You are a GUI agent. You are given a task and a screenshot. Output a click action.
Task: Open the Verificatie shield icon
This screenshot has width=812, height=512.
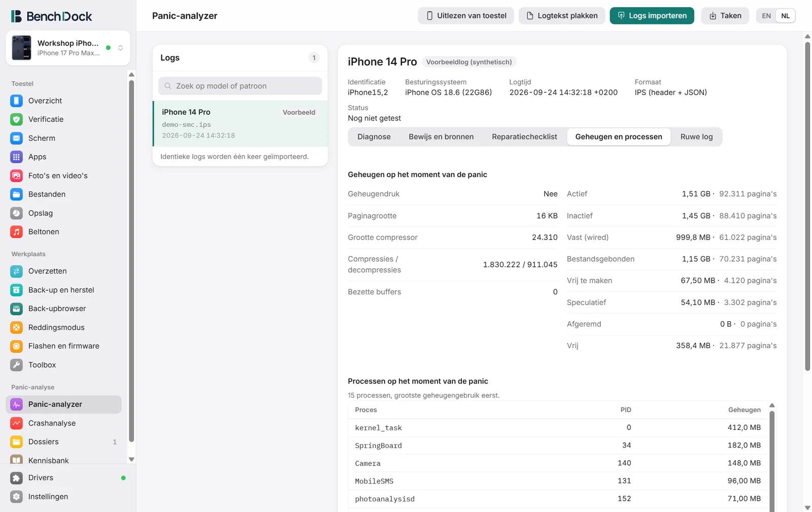coord(17,119)
